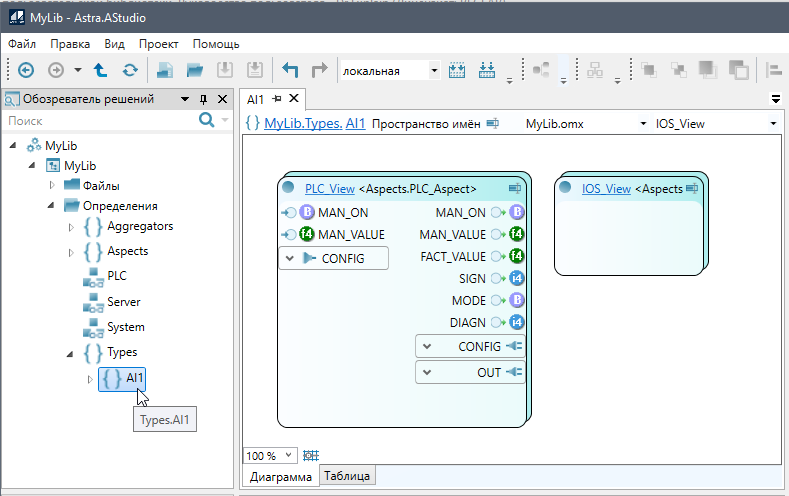Pin the AI1 document tab
This screenshot has width=789, height=496.
click(x=277, y=99)
